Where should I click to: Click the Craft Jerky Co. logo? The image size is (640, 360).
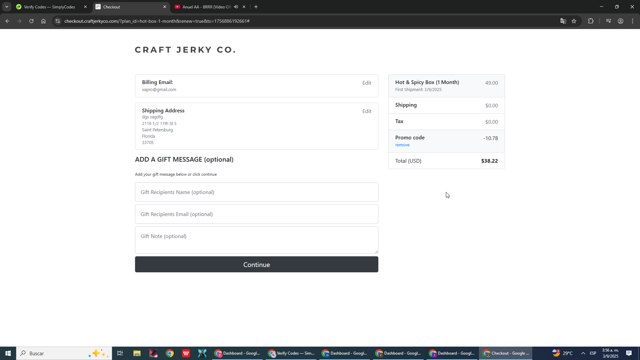tap(185, 50)
